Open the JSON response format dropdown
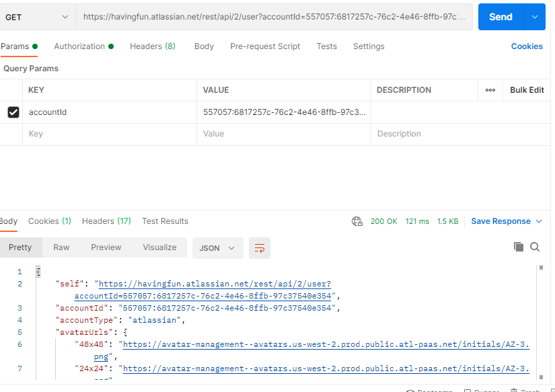 point(217,247)
